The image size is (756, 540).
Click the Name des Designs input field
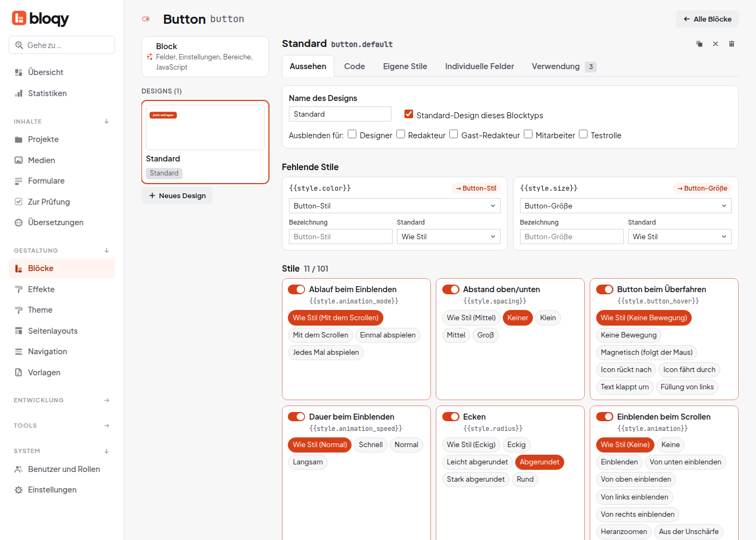click(340, 114)
